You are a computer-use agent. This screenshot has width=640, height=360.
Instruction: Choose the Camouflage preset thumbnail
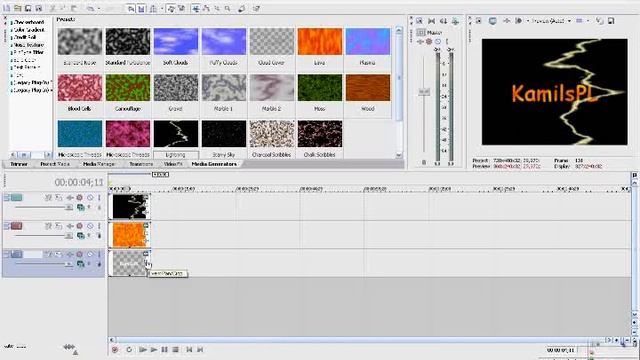click(x=128, y=87)
